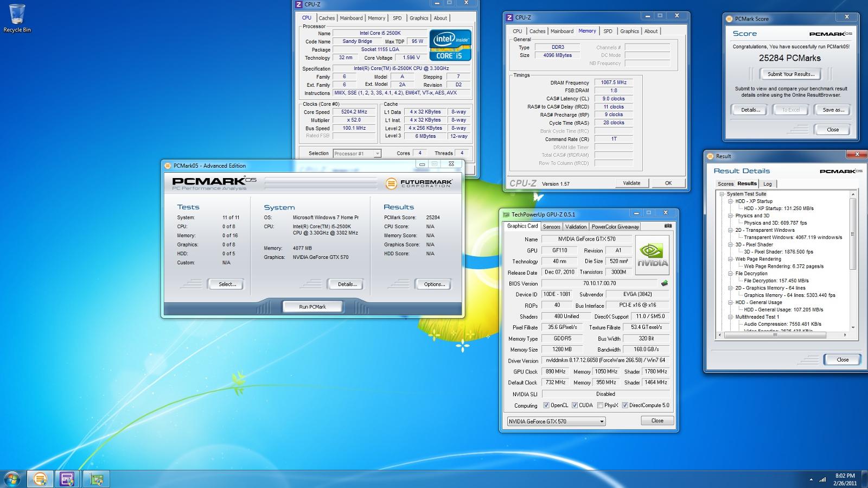Click the PCMark05 taskbar icon
Screen dimensions: 868x488
(40, 479)
